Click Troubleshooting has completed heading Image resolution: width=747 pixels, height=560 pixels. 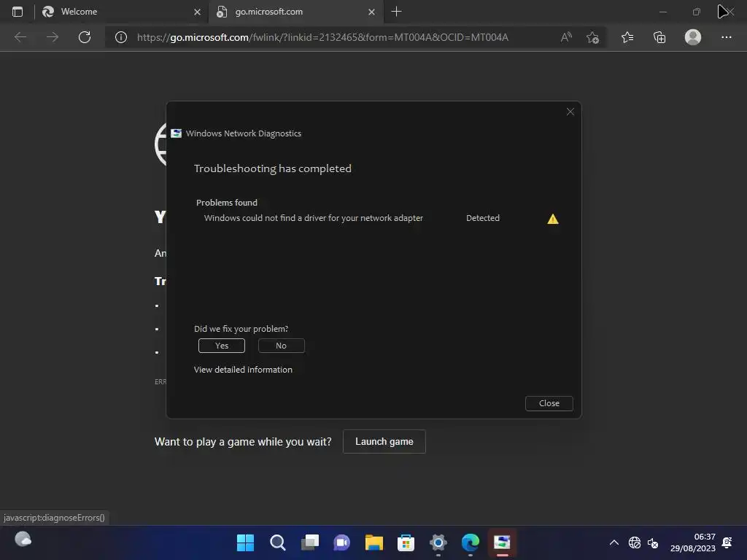pyautogui.click(x=273, y=168)
